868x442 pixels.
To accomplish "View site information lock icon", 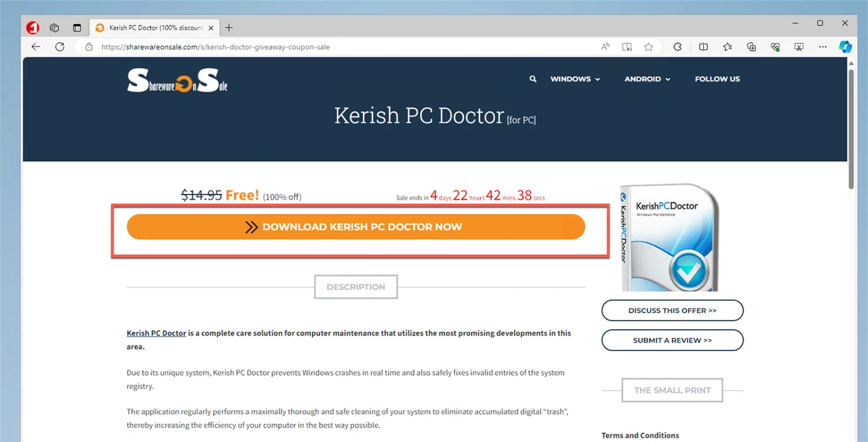I will 89,47.
